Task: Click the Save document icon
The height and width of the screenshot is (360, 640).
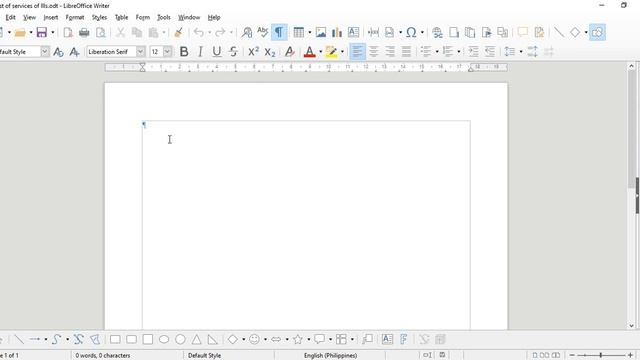Action: 42,32
